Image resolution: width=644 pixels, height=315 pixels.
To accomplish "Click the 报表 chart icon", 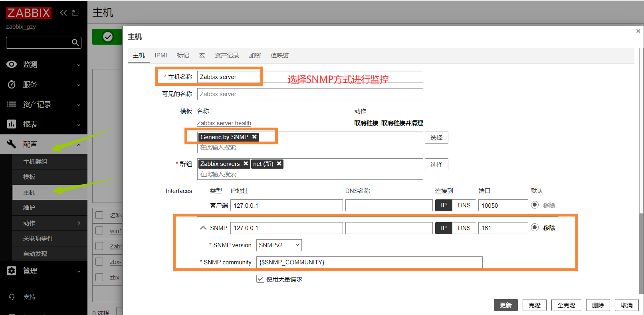I will pos(12,124).
